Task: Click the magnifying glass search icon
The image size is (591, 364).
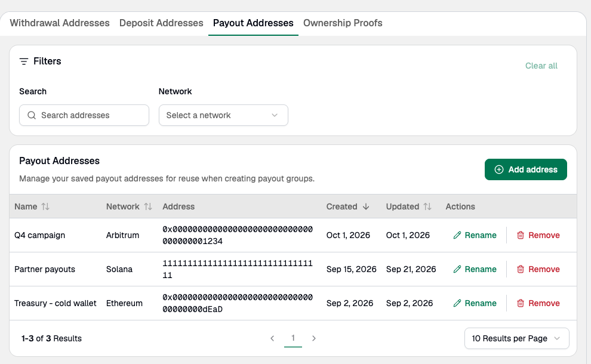Action: click(x=32, y=115)
